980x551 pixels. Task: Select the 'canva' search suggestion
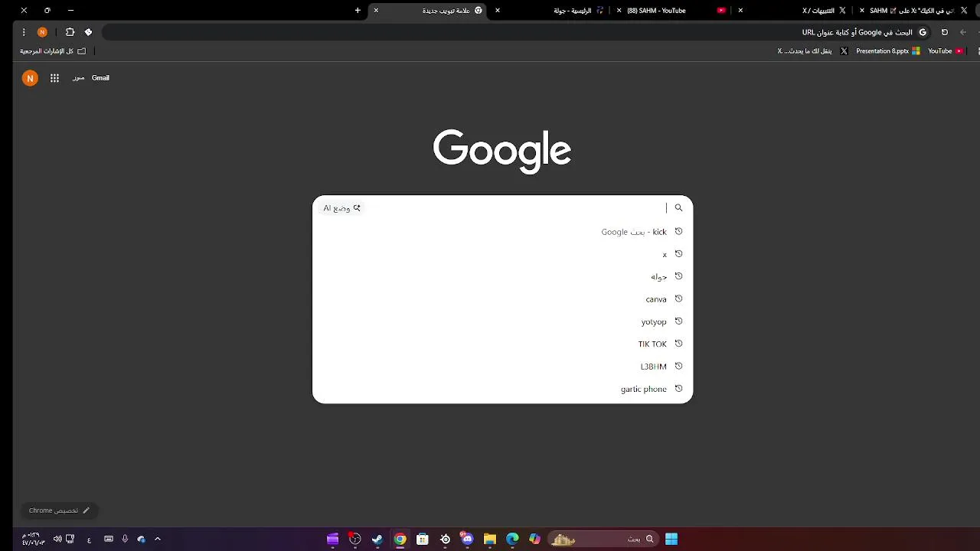pyautogui.click(x=502, y=298)
